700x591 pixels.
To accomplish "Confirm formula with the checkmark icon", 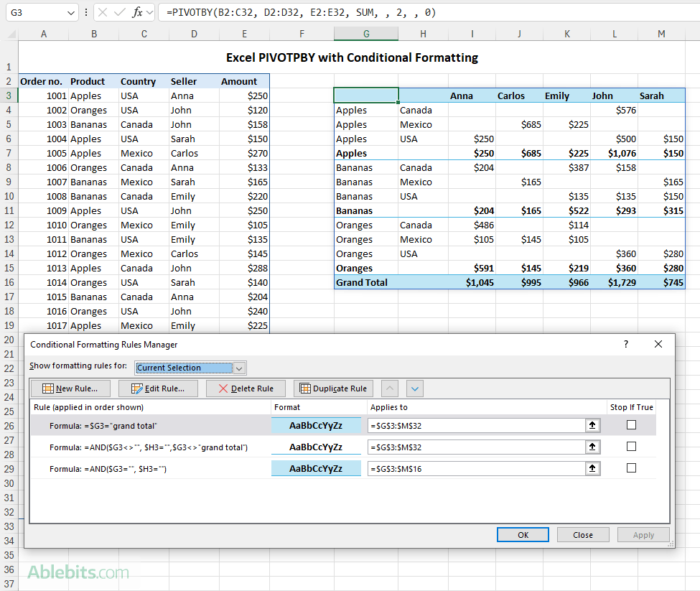I will tap(120, 12).
